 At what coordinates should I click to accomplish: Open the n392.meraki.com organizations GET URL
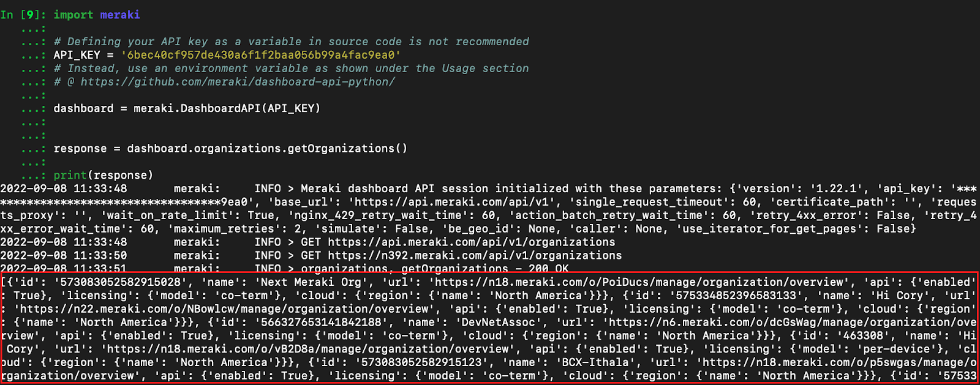(475, 256)
